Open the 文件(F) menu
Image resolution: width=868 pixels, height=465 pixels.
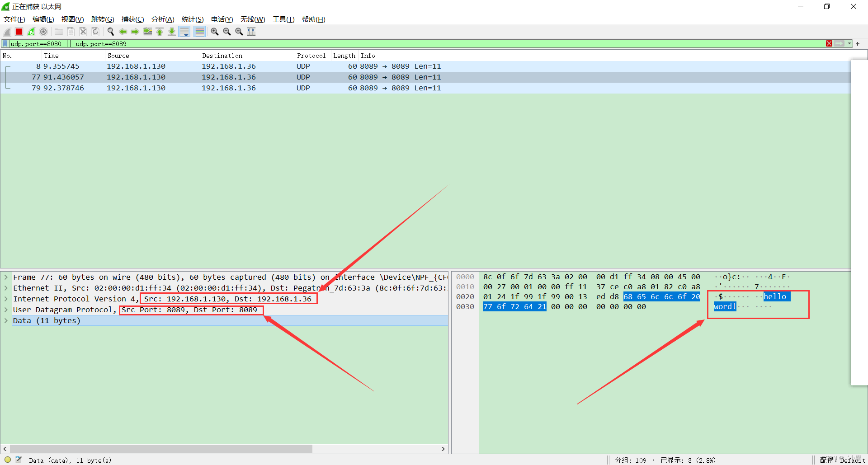[14, 19]
